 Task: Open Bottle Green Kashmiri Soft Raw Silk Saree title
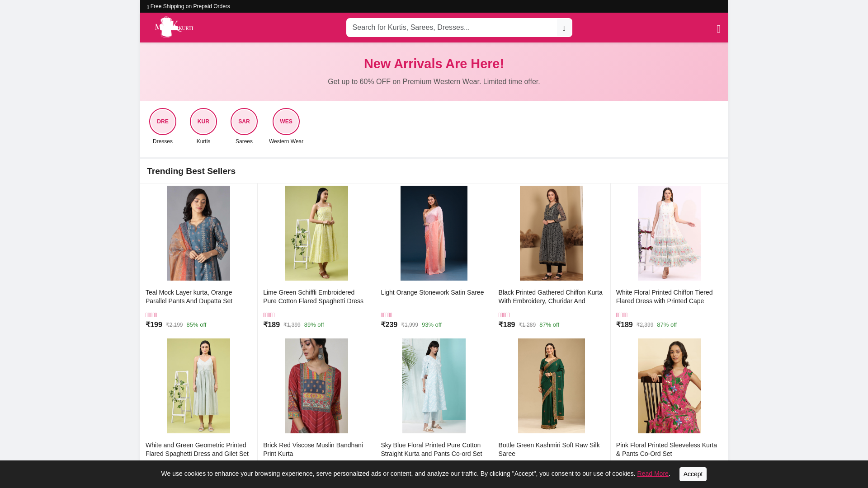coord(549,450)
